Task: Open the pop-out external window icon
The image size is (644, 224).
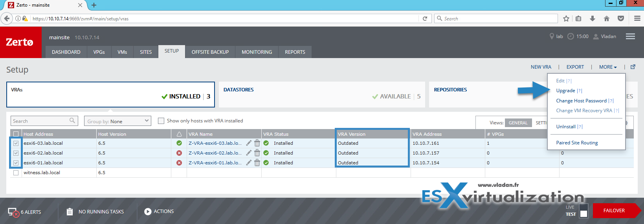Action: [633, 67]
